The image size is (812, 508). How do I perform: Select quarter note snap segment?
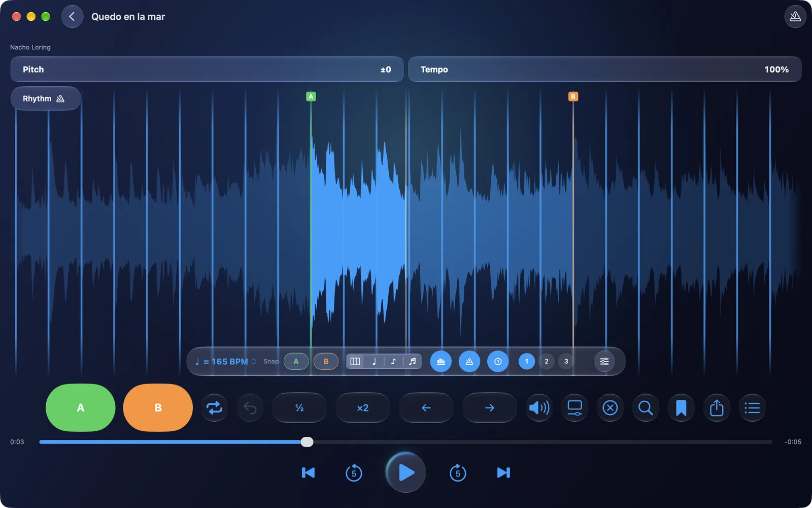[x=374, y=361]
